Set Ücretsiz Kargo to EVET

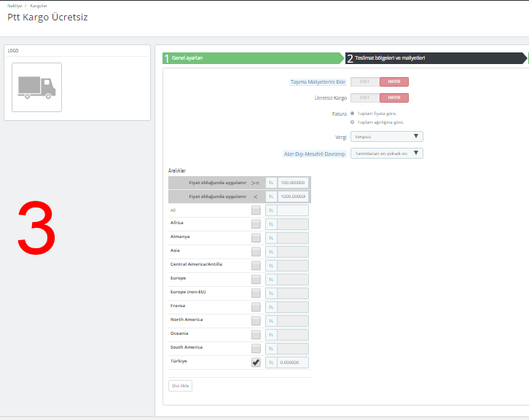[x=365, y=98]
